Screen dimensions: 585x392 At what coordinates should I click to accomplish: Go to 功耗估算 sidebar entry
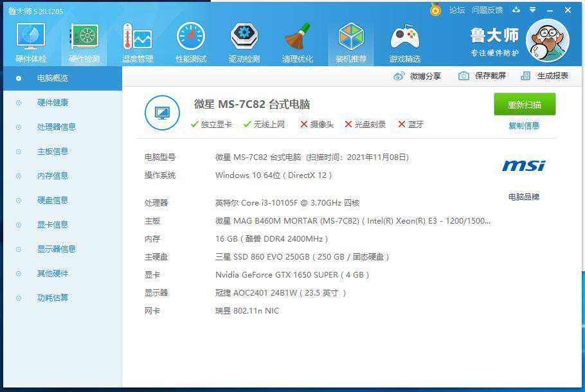[x=52, y=298]
